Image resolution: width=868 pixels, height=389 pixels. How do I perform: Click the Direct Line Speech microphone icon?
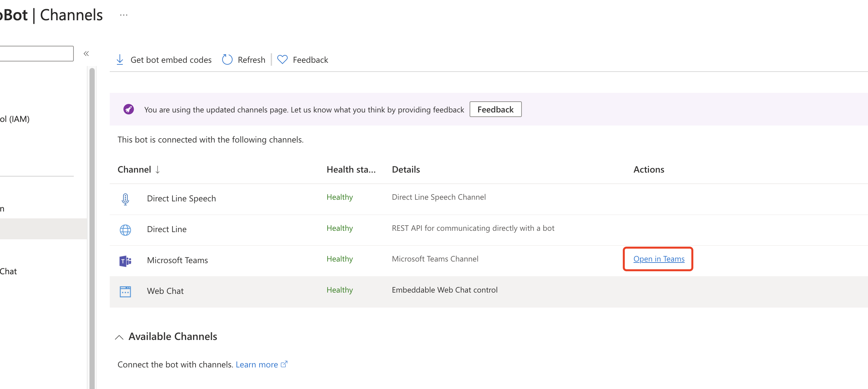(125, 199)
